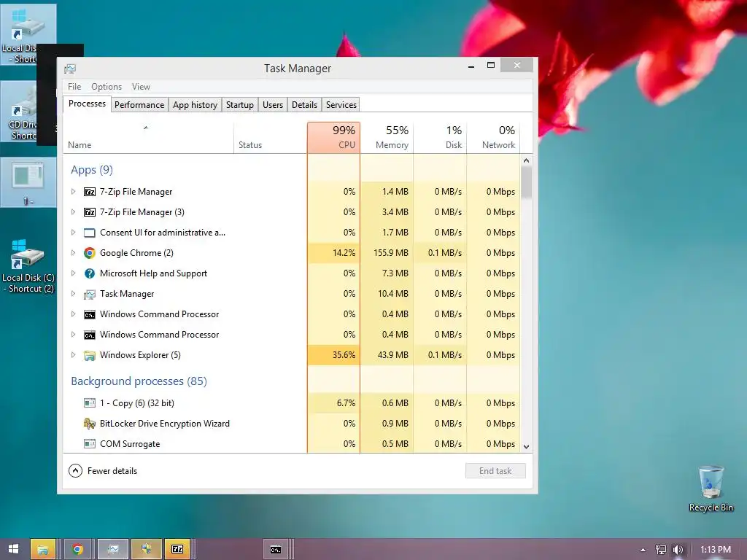Click the clock showing 1:13 PM
This screenshot has height=560, width=747.
click(716, 550)
